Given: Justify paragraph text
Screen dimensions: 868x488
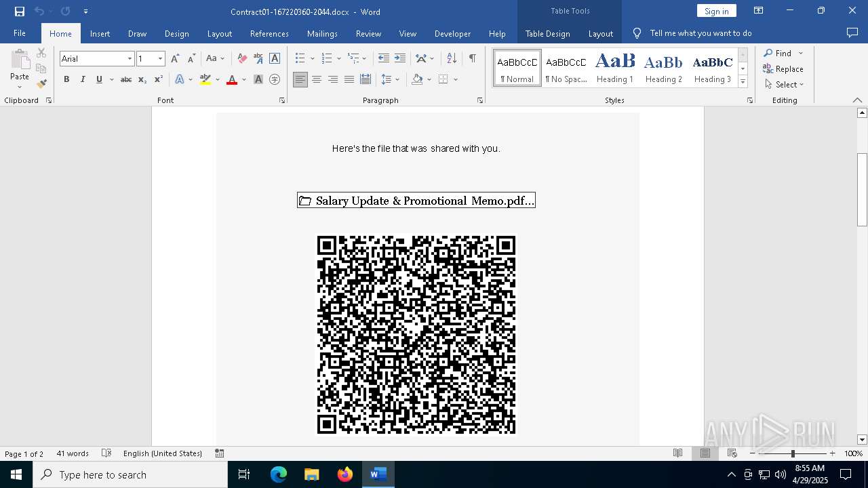Looking at the screenshot, I should 349,79.
